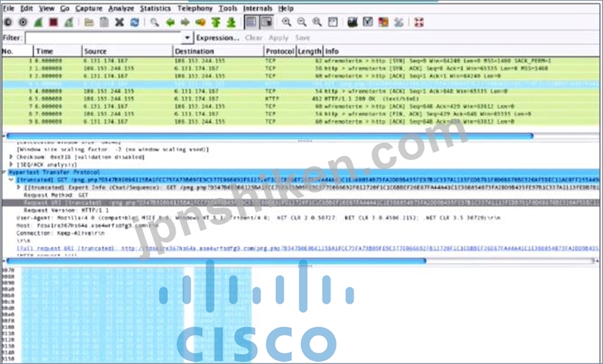Image resolution: width=603 pixels, height=364 pixels.
Task: Open the Analyze menu
Action: click(x=121, y=8)
